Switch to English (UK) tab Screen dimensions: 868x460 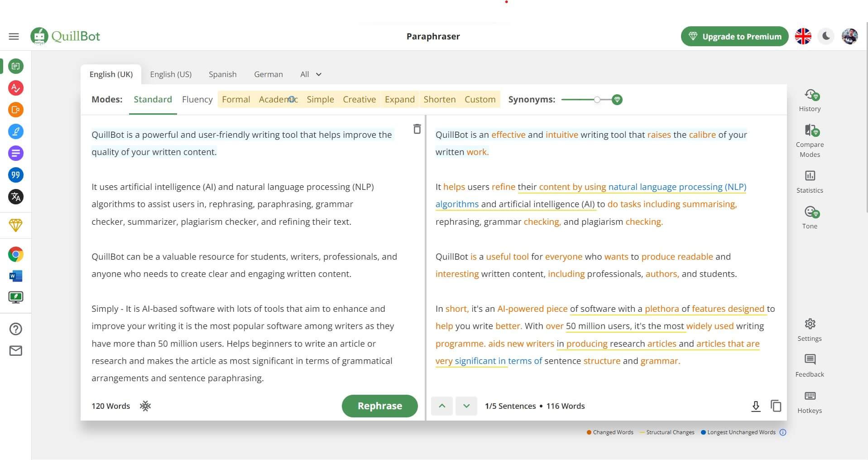[111, 74]
